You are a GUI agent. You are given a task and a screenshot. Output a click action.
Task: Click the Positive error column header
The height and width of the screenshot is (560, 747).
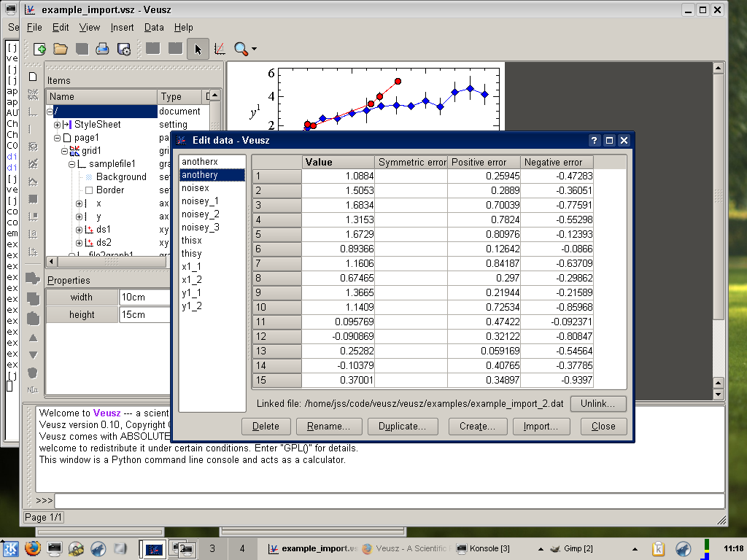[484, 163]
